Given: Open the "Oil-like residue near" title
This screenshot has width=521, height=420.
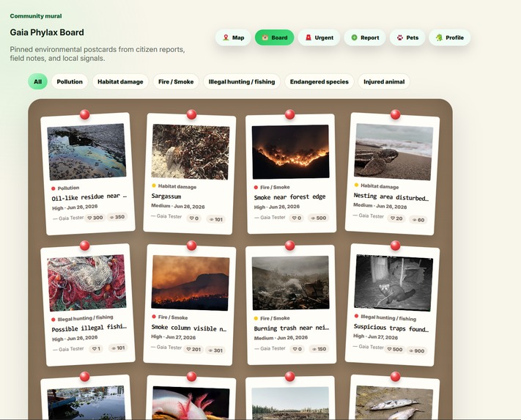Looking at the screenshot, I should click(x=89, y=197).
